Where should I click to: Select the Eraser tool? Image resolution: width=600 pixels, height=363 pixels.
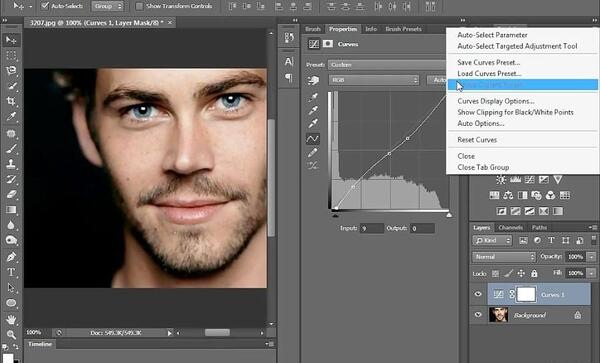11,194
